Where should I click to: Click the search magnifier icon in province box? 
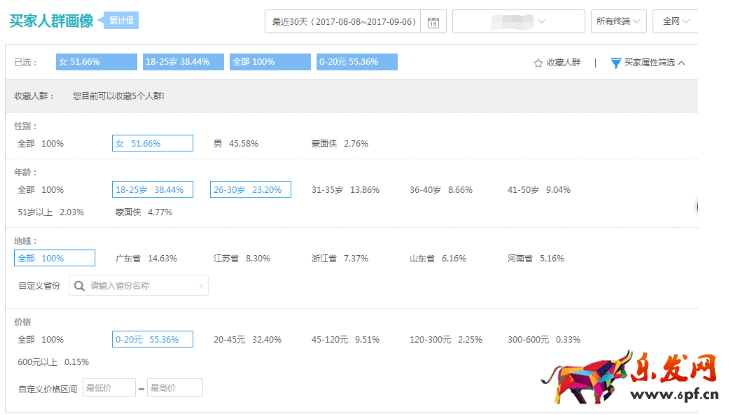click(79, 286)
